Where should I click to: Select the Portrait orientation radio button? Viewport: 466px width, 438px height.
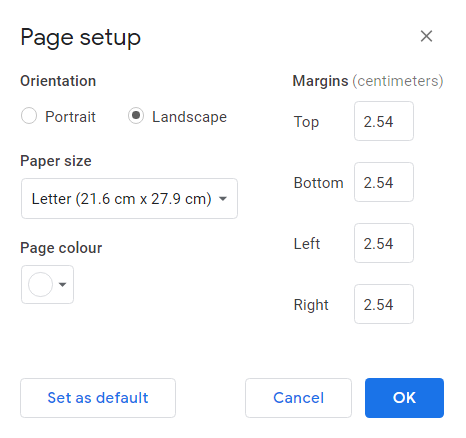[29, 116]
